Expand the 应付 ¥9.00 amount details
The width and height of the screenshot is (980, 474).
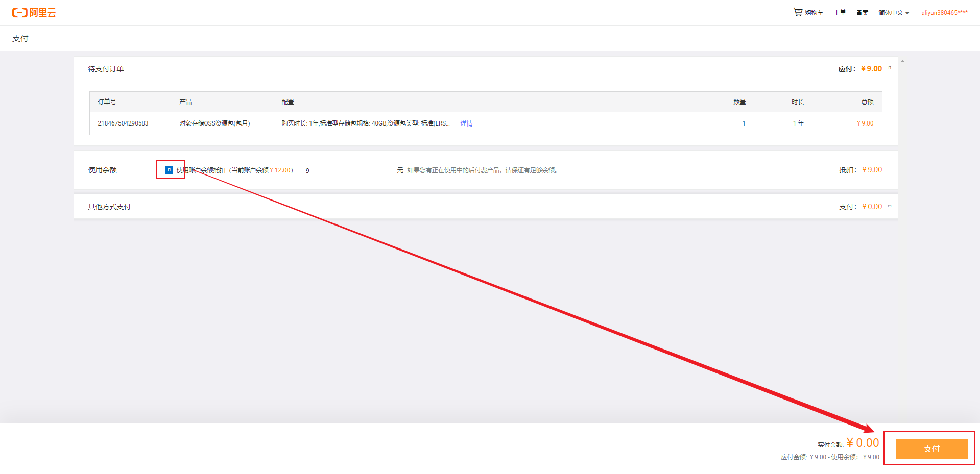tap(890, 68)
